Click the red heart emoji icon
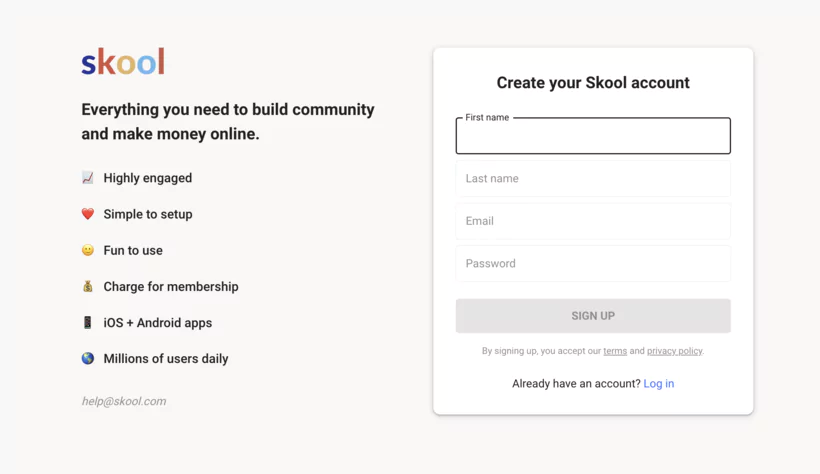The width and height of the screenshot is (820, 474). [x=88, y=214]
